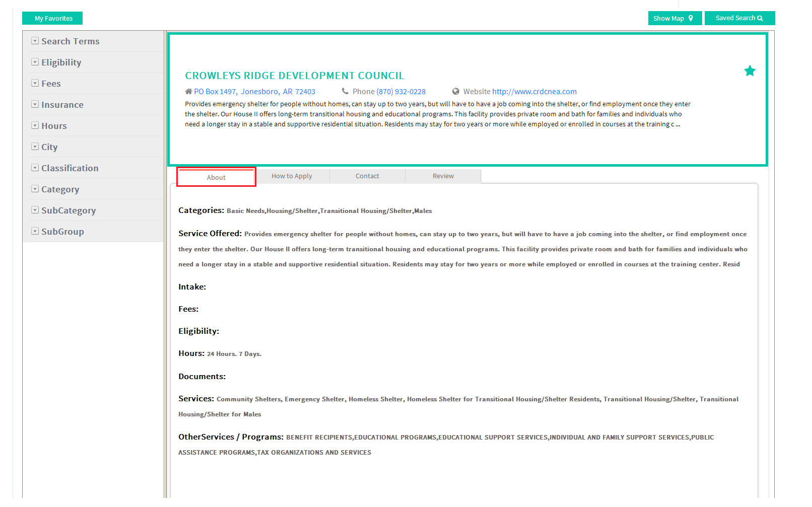
Task: Click the SubCategory filter label
Action: 69,210
